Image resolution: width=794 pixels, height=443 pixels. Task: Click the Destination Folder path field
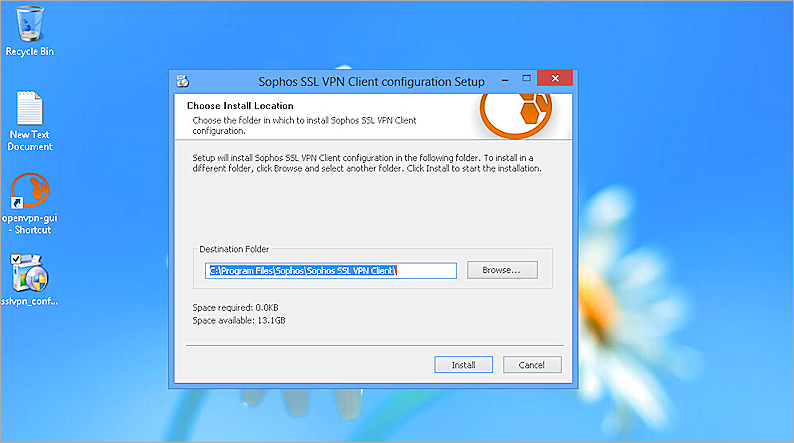331,270
